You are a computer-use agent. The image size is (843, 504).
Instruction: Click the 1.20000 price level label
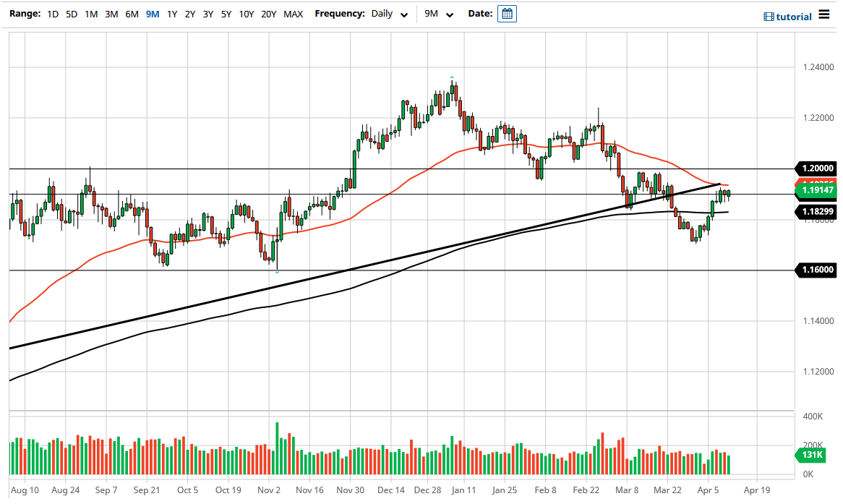(x=817, y=168)
